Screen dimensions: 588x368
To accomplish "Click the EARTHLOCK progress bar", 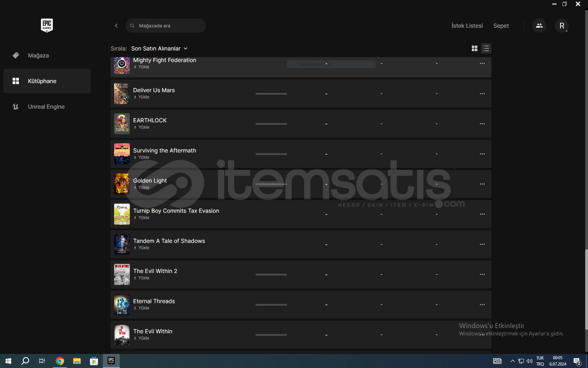I will 271,124.
